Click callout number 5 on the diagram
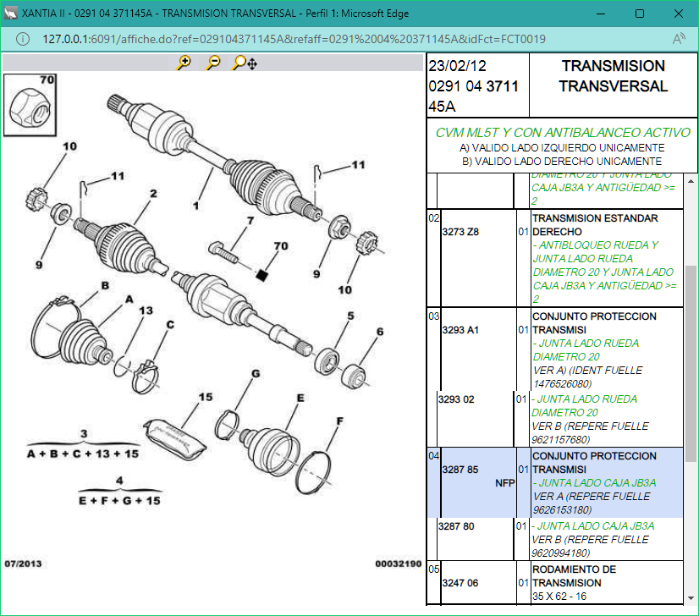 (x=351, y=316)
